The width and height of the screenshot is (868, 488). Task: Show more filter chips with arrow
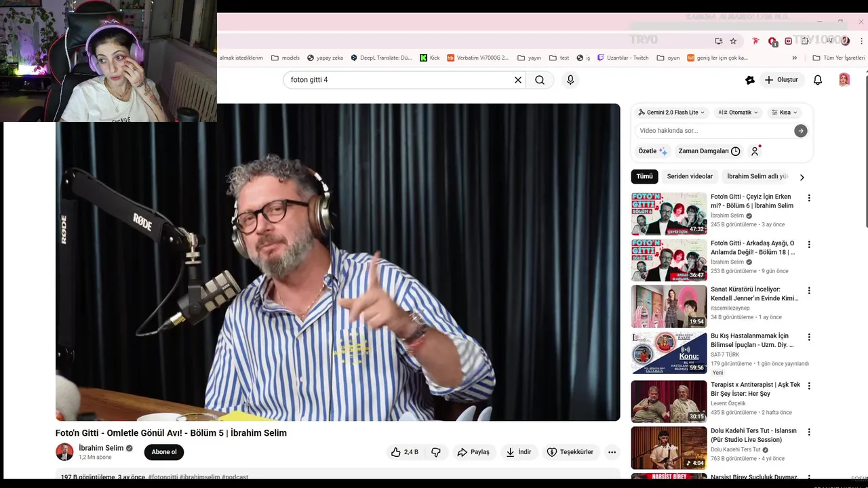(x=802, y=177)
